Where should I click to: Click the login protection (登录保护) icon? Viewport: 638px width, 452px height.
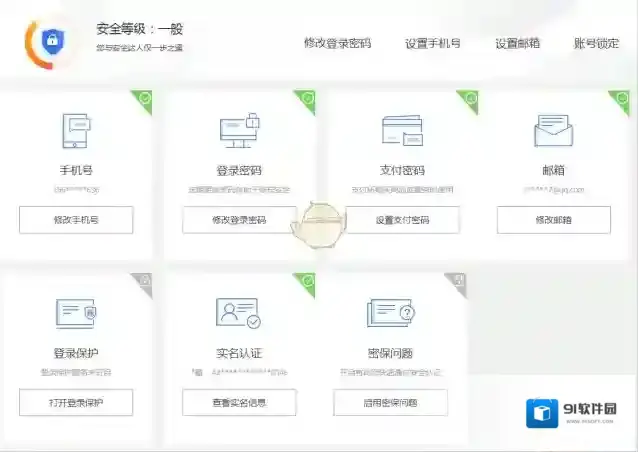[76, 314]
